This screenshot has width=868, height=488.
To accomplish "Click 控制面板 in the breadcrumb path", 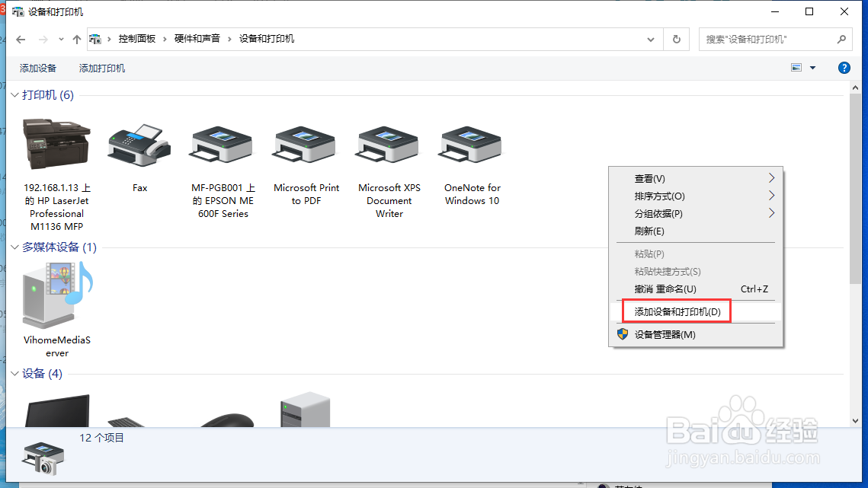I will click(x=136, y=39).
